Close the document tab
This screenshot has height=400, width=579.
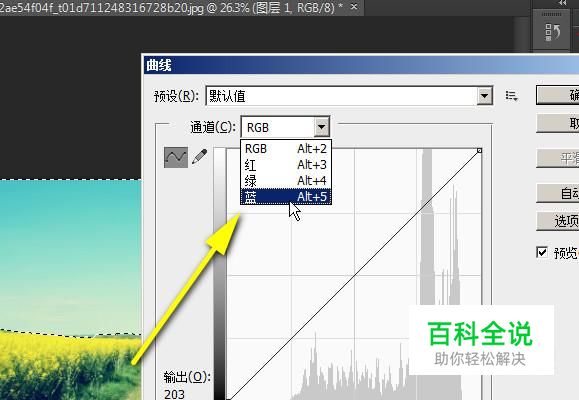point(354,7)
